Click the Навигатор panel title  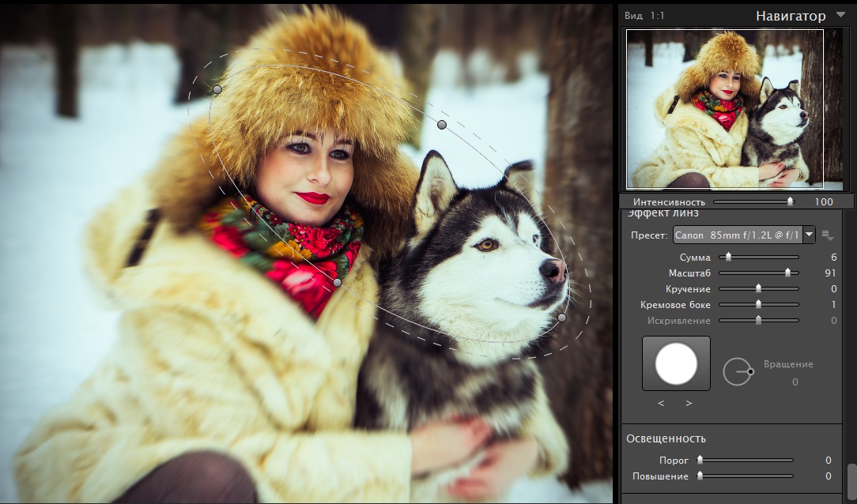point(791,17)
